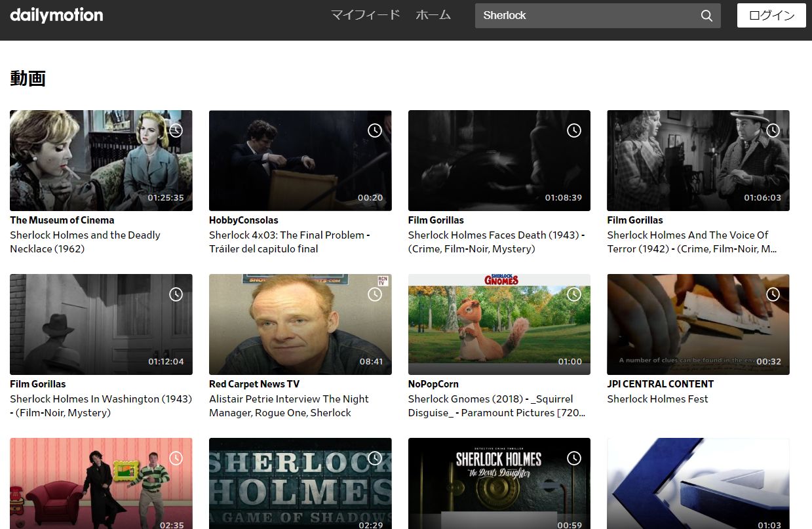Open the HobbyConsolas channel
Image resolution: width=812 pixels, height=529 pixels.
click(x=244, y=220)
